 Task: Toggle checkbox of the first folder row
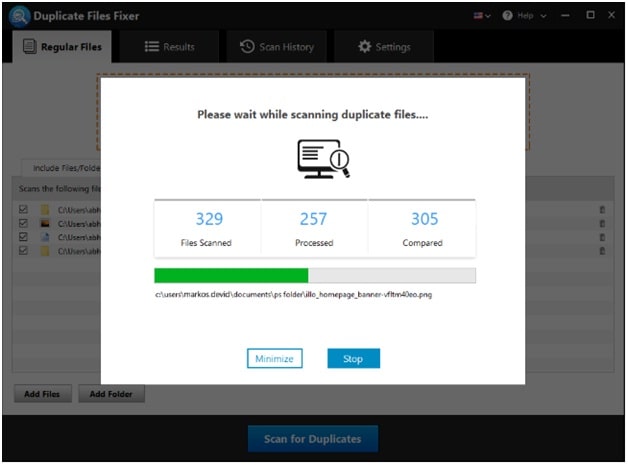[x=23, y=209]
